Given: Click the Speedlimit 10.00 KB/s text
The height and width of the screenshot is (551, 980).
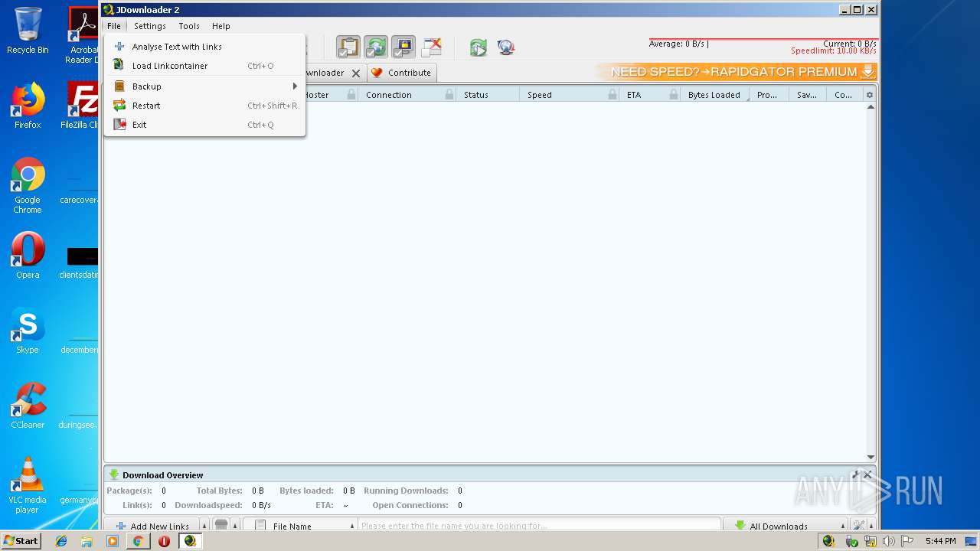Looking at the screenshot, I should 834,51.
